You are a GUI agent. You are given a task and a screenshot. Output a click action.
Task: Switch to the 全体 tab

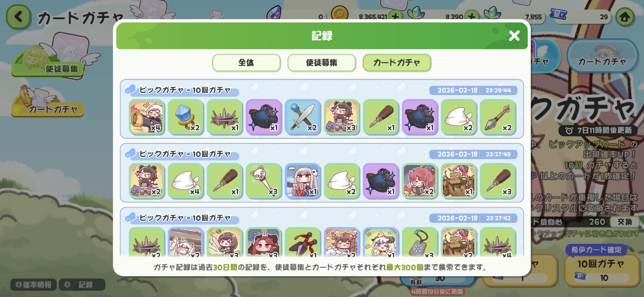tap(246, 63)
